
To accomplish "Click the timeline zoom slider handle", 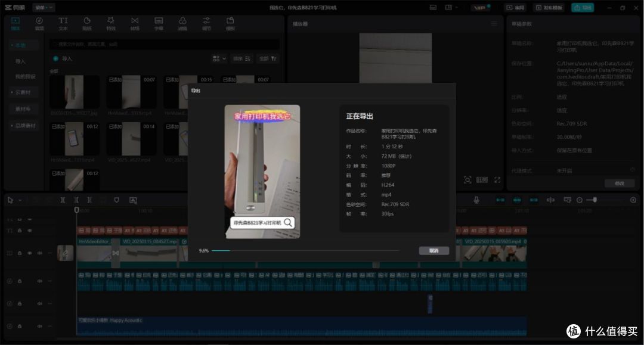I will click(x=595, y=200).
